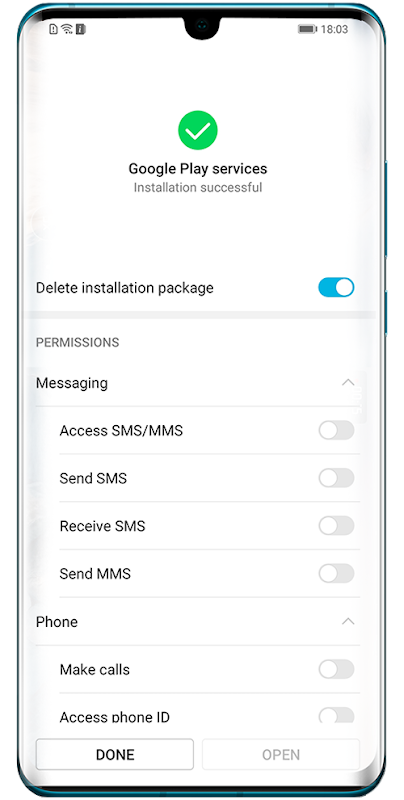The height and width of the screenshot is (800, 404).
Task: Toggle the Receive SMS permission
Action: 336,526
